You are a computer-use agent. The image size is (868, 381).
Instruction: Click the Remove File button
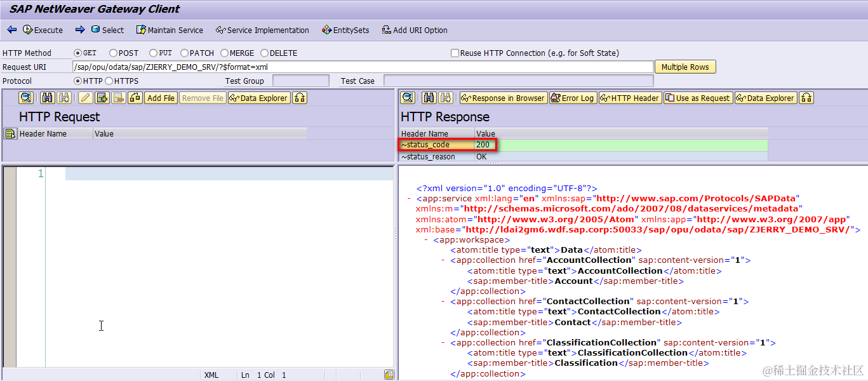coord(203,98)
